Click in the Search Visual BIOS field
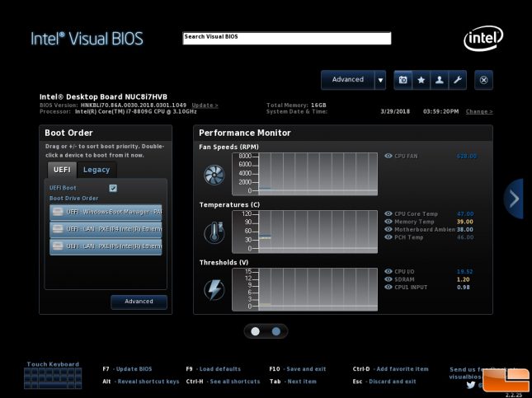Viewport: 532px width, 398px height. (x=287, y=38)
